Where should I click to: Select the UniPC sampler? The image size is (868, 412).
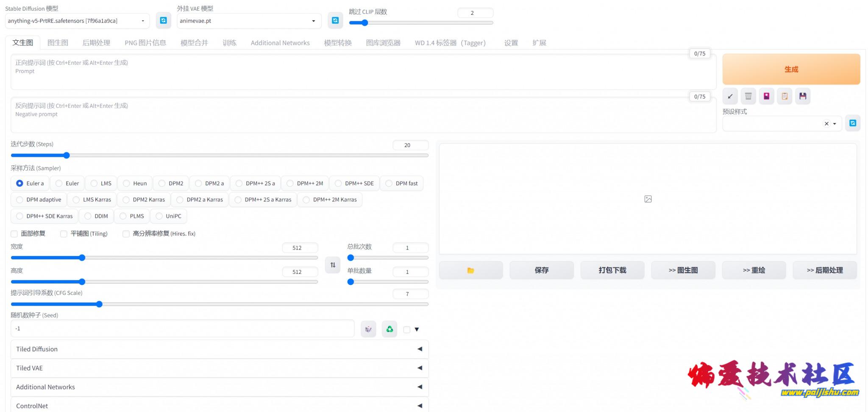tap(169, 216)
